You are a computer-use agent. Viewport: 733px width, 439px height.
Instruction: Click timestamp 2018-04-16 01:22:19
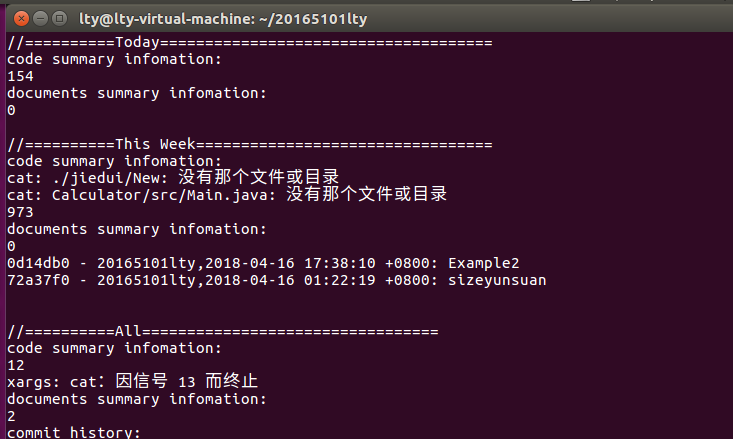290,280
